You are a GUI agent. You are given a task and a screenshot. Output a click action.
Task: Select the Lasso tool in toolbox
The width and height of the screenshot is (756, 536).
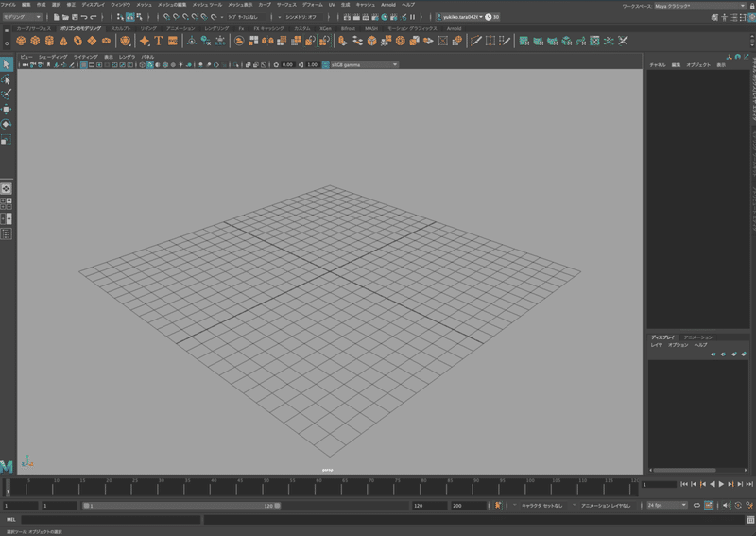click(7, 79)
